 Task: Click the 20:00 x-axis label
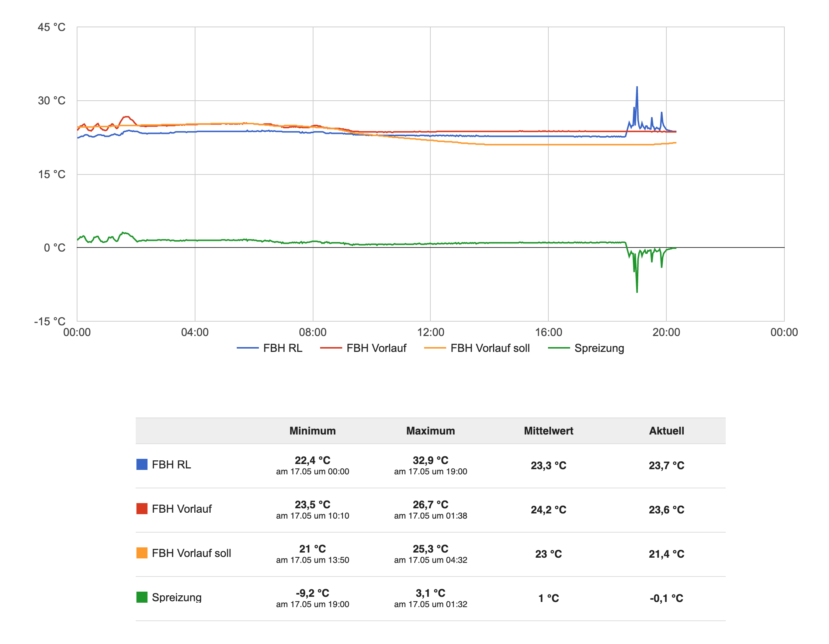point(666,332)
